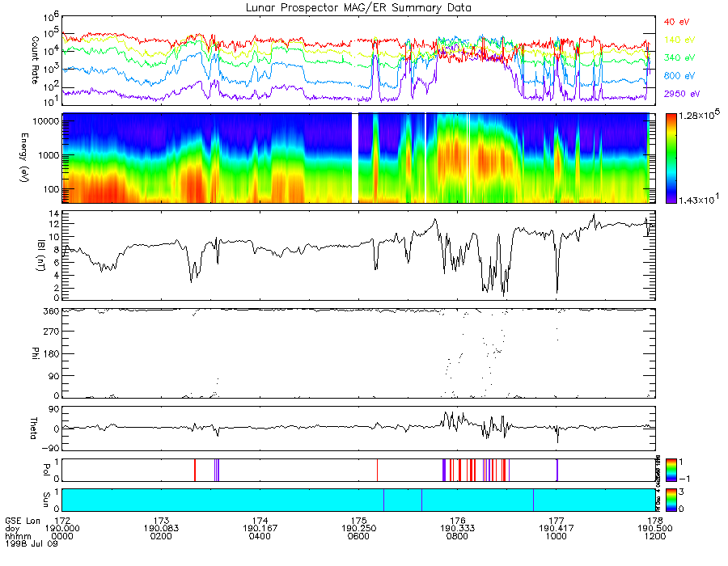The width and height of the screenshot is (728, 566).
Task: Click the day-of-year value '190.167'
Action: 260,529
